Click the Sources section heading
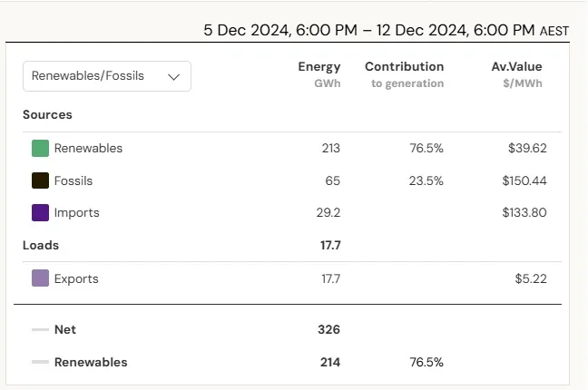 (x=47, y=114)
